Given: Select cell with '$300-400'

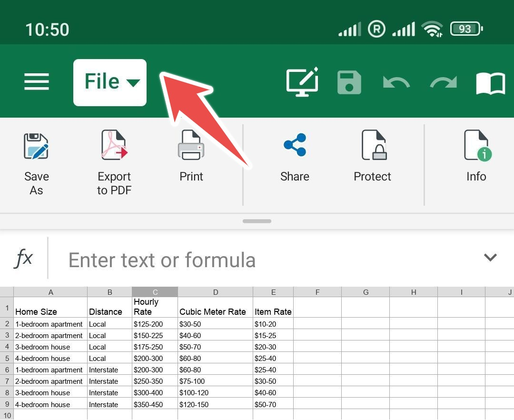Looking at the screenshot, I should coord(155,392).
